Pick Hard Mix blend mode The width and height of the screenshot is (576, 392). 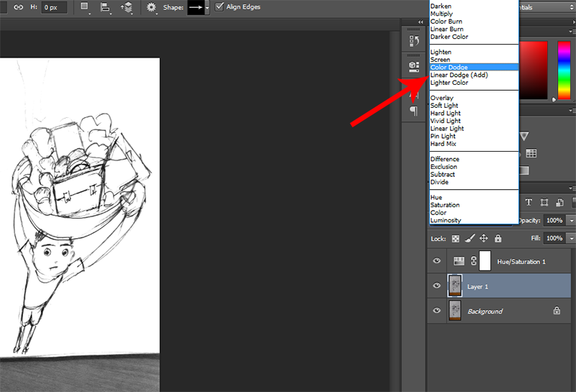point(474,144)
